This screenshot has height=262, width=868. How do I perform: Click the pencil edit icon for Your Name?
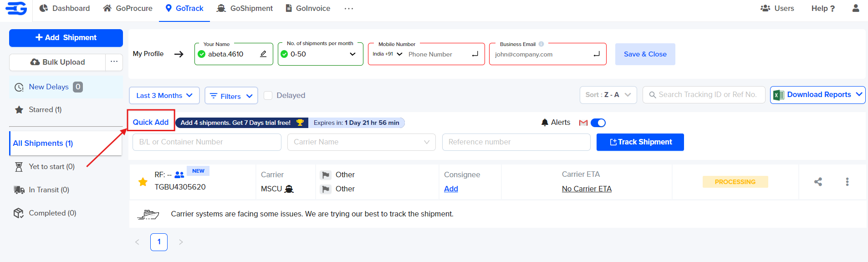pyautogui.click(x=263, y=54)
